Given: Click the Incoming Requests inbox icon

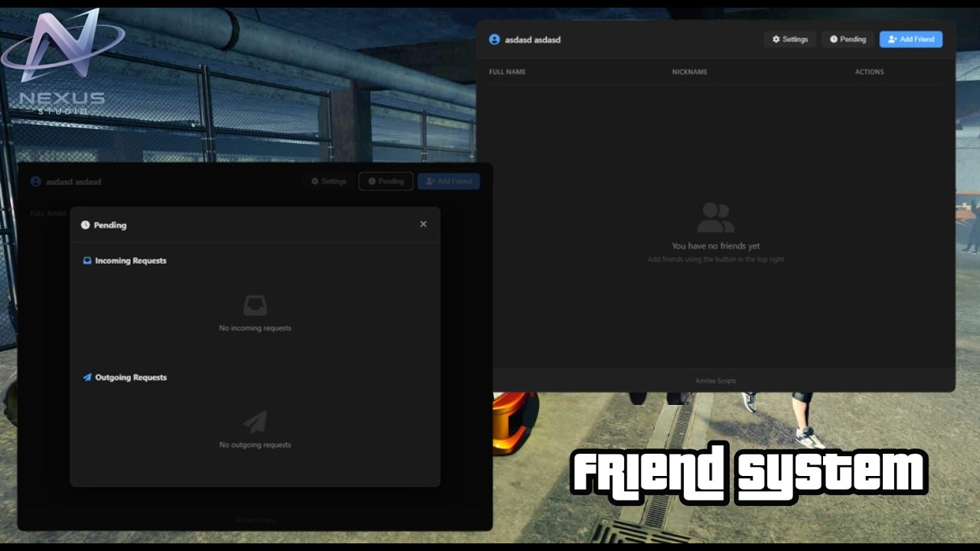Looking at the screenshot, I should tap(87, 261).
